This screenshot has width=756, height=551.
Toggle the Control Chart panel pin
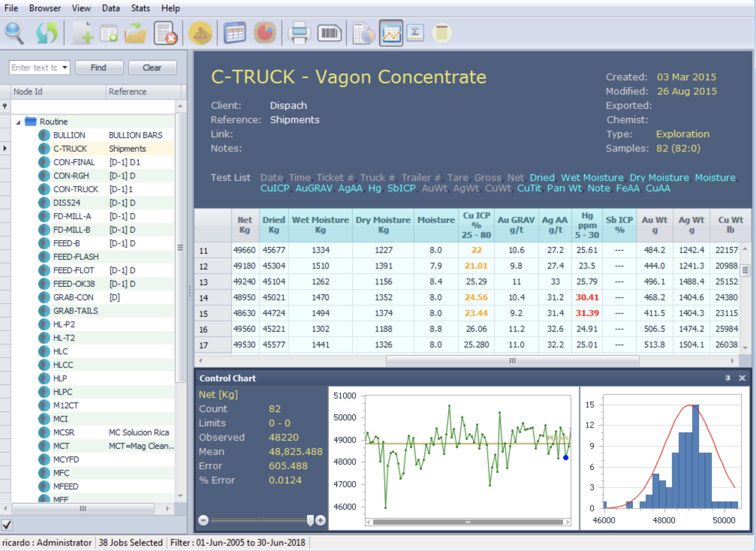[x=728, y=378]
